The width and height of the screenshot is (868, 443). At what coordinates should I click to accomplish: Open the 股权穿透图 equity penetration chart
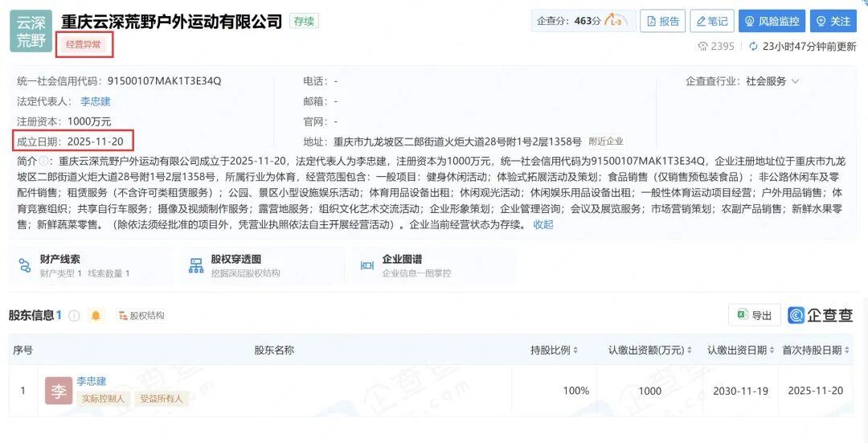[x=236, y=266]
